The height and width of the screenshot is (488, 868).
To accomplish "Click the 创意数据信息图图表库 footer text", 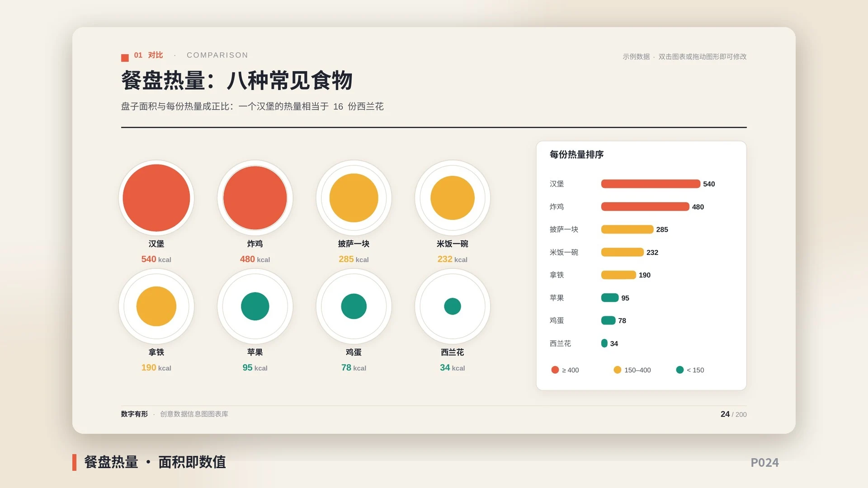I will pos(194,414).
